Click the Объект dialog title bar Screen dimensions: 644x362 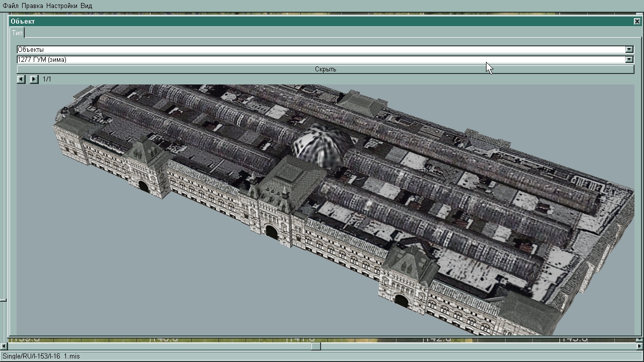coord(322,21)
